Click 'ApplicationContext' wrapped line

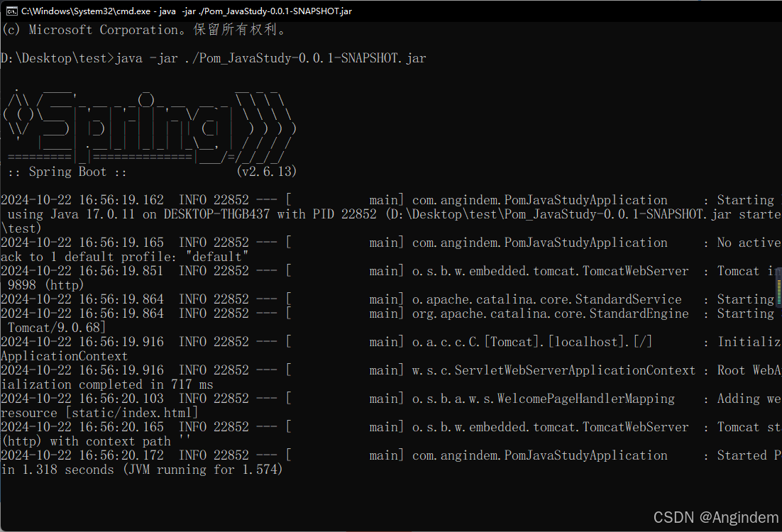coord(65,357)
